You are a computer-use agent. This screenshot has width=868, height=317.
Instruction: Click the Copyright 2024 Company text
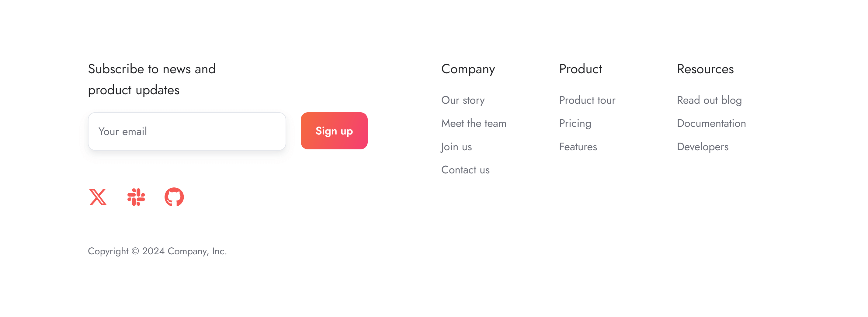157,251
